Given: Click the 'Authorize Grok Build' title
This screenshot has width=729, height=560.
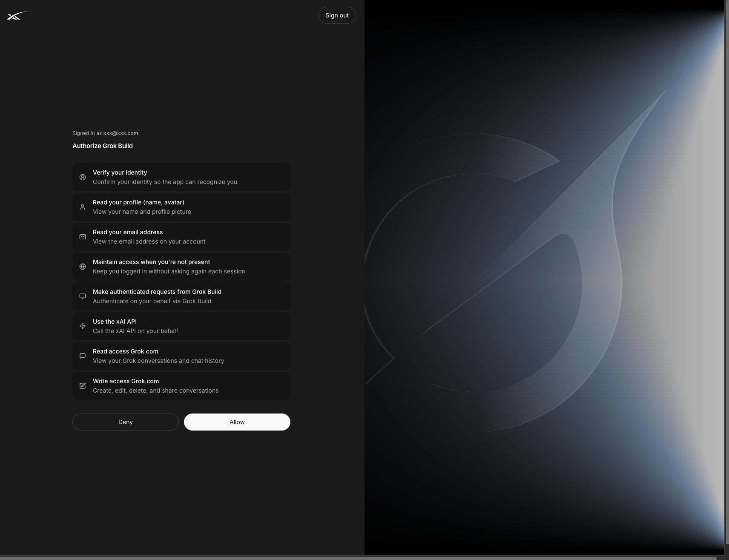Looking at the screenshot, I should click(x=103, y=146).
